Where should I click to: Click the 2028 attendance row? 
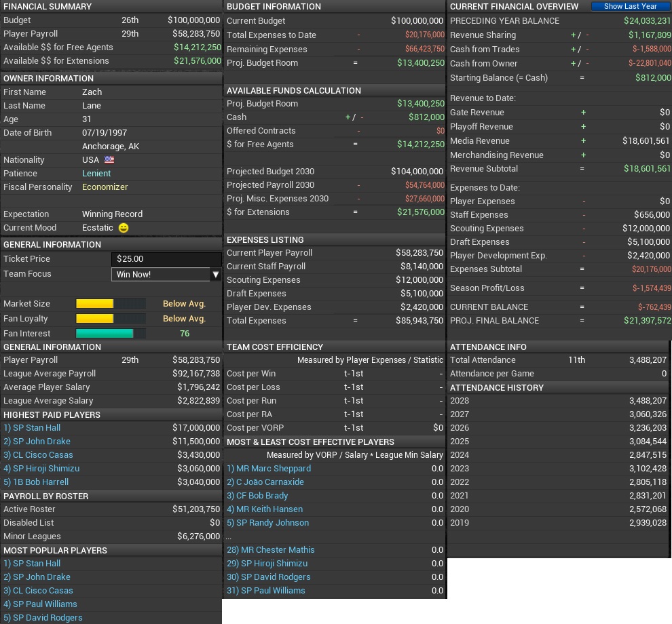coord(558,401)
